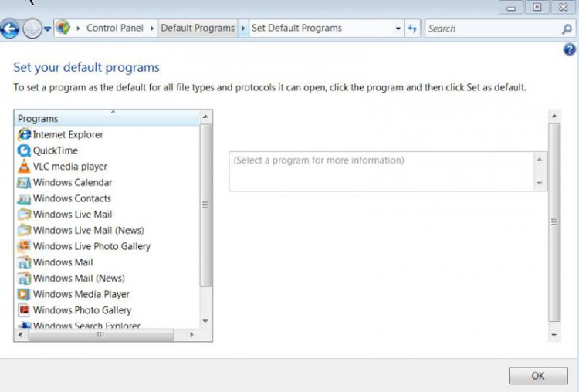Click the Internet Explorer program icon
579x392 pixels.
pos(25,134)
